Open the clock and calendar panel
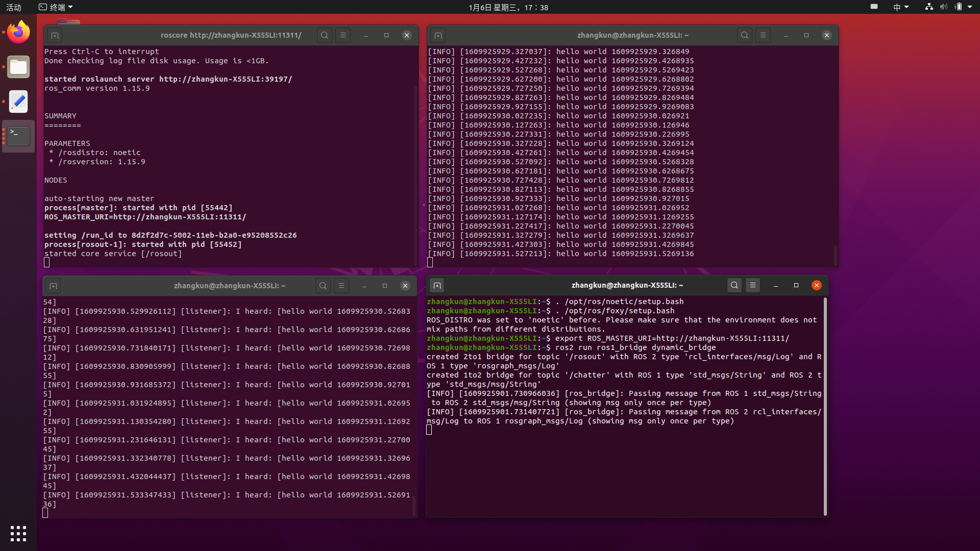The height and width of the screenshot is (551, 980). coord(508,7)
